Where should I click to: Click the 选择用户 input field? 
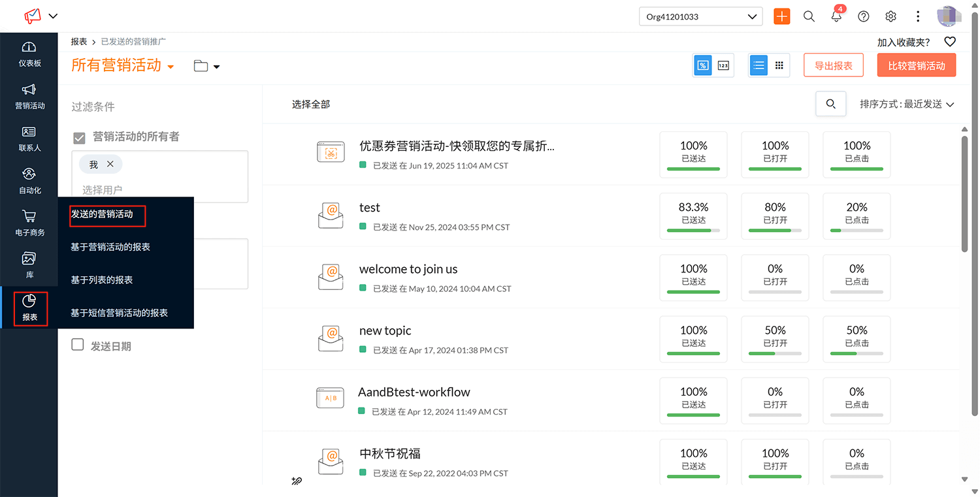[159, 189]
